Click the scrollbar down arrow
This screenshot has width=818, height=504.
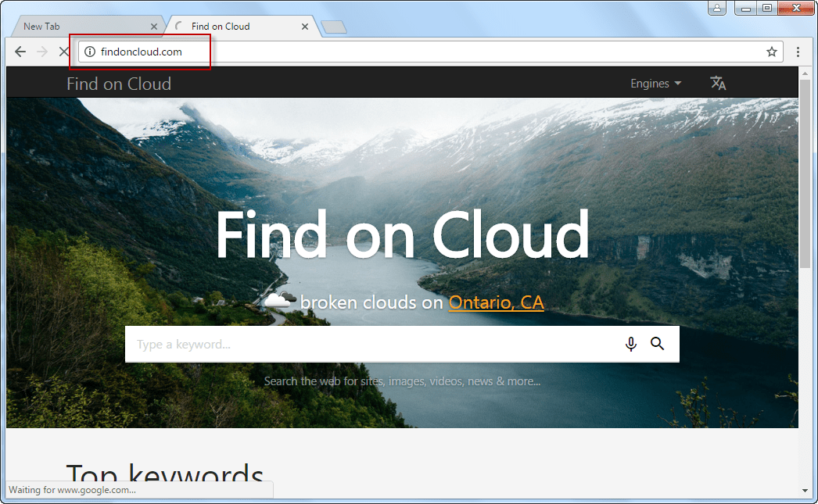click(805, 491)
